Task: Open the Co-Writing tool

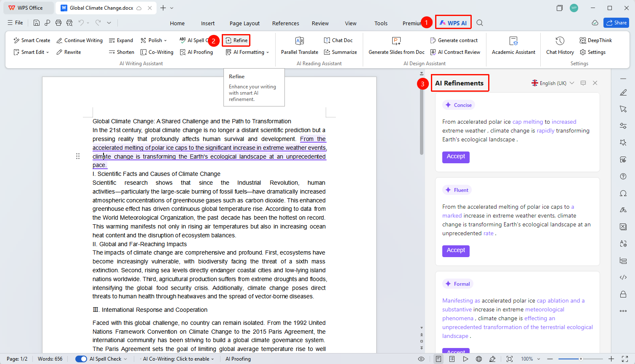Action: coord(157,52)
